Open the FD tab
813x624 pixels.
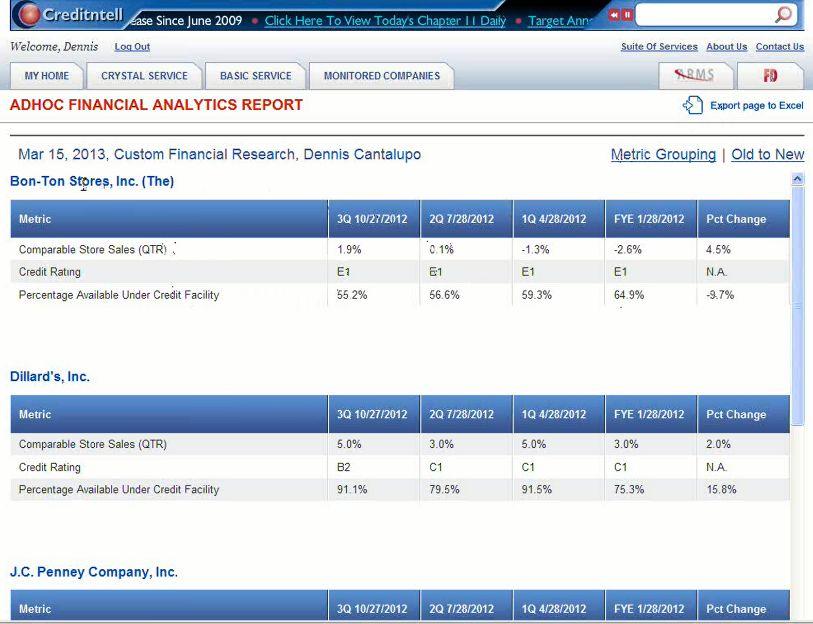tap(770, 76)
